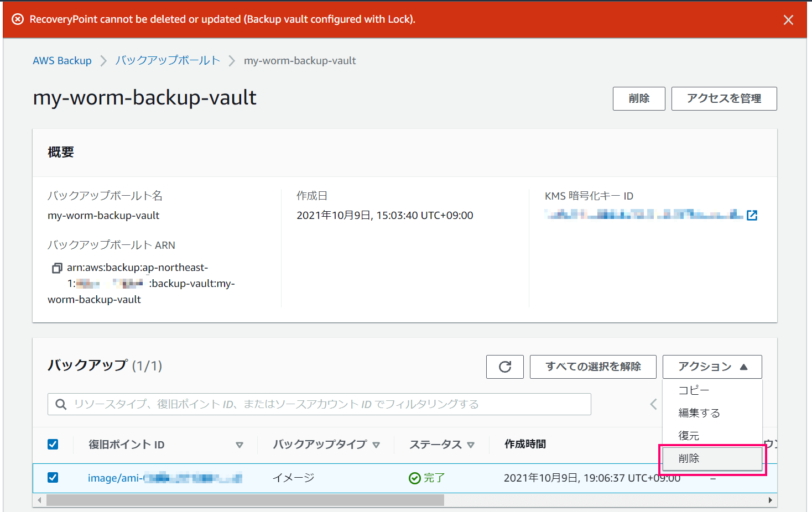This screenshot has width=812, height=512.
Task: Copy the backup vault ARN via copy icon
Action: coord(56,268)
